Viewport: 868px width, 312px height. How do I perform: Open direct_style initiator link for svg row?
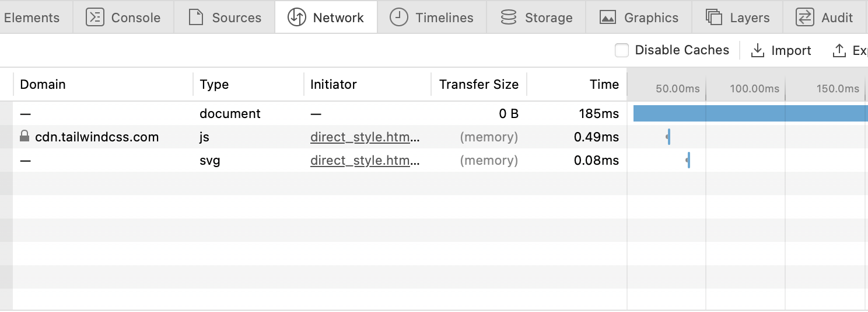365,161
